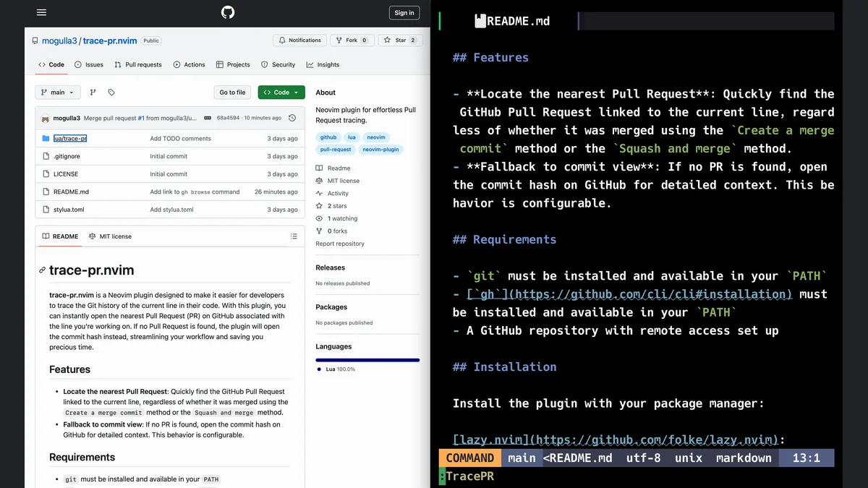Switch to the Pull requests tab
The image size is (868, 488).
click(138, 64)
